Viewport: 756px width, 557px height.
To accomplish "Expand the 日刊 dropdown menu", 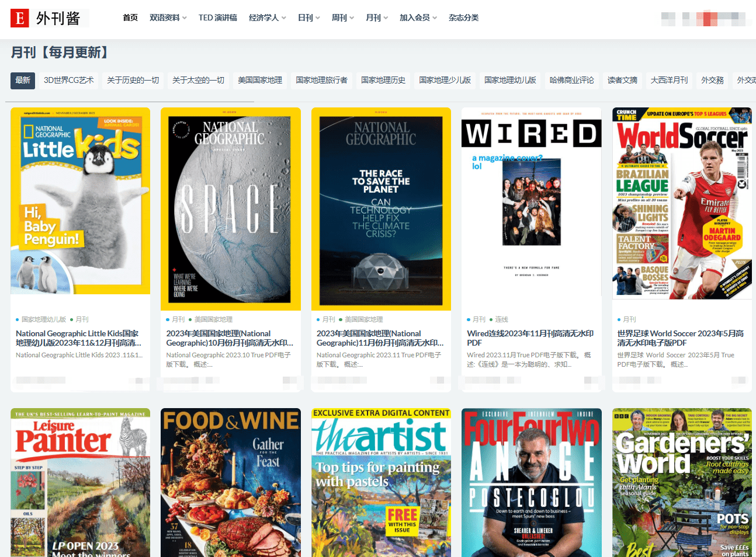I will click(309, 18).
